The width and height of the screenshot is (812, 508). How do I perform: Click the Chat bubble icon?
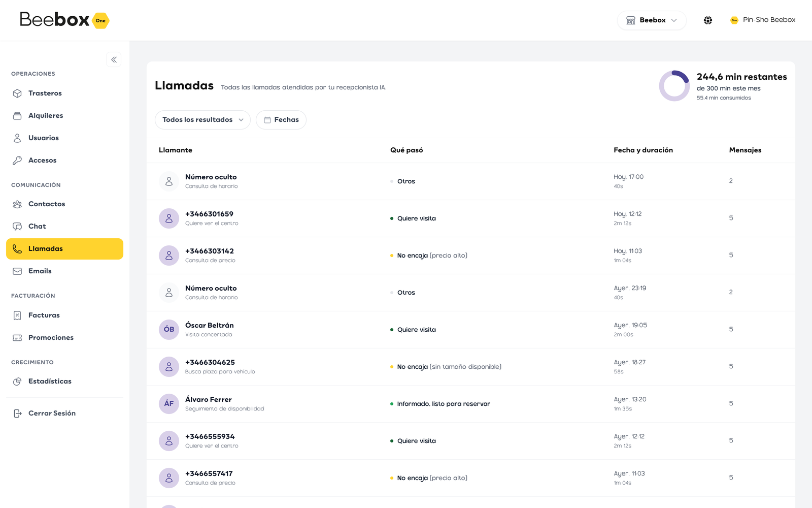coord(17,227)
